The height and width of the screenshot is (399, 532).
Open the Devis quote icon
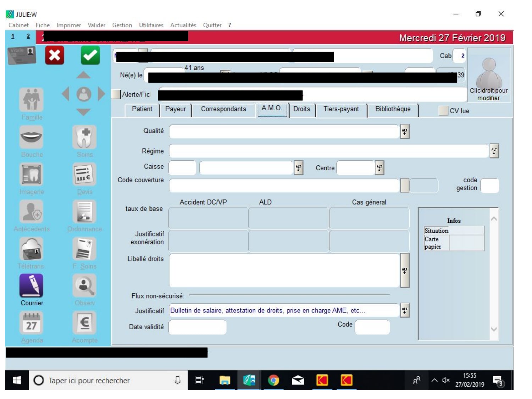84,174
